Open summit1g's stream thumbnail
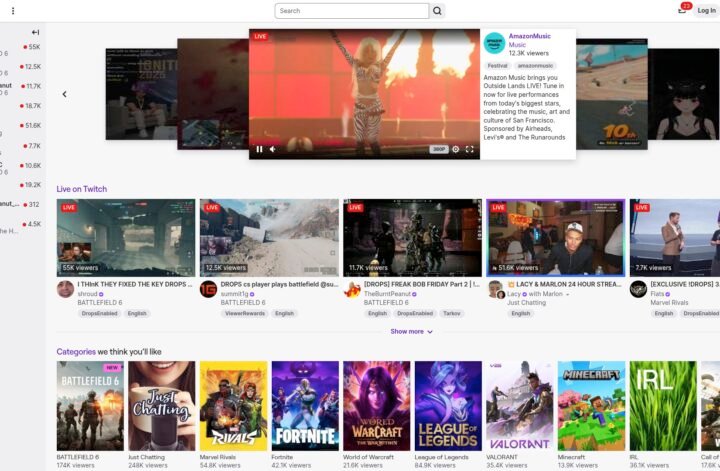Screen dimensions: 720x471 (269, 238)
